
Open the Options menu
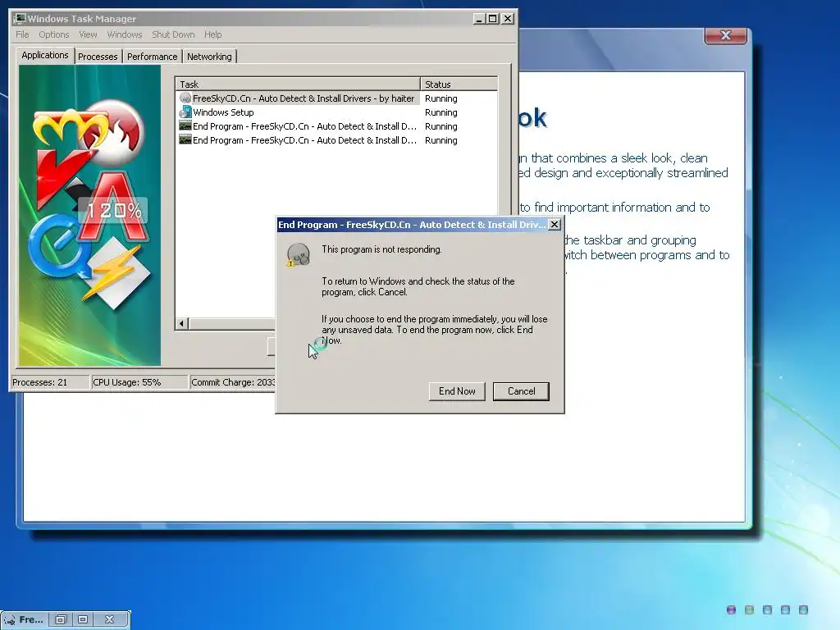tap(53, 34)
